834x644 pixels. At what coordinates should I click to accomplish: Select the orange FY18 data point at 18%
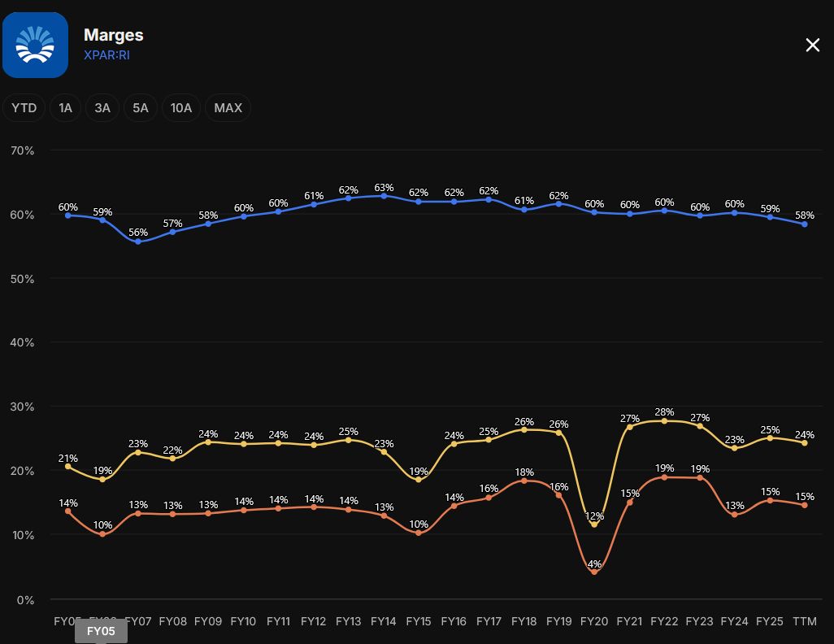pyautogui.click(x=524, y=481)
